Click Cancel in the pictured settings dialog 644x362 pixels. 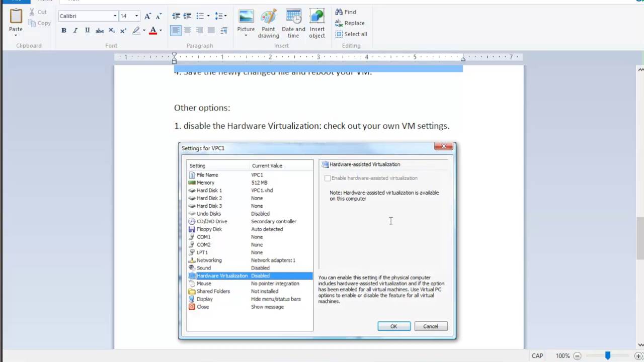431,326
